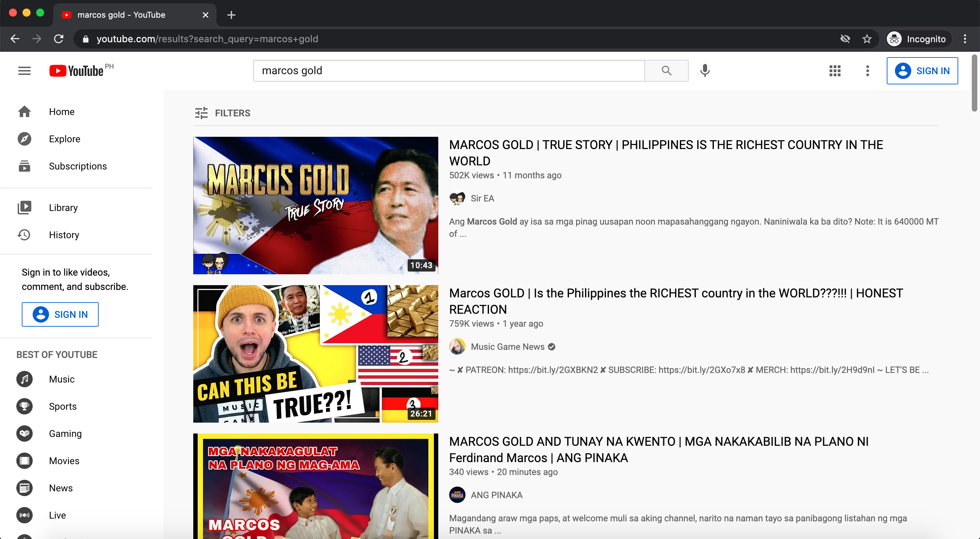Viewport: 980px width, 539px height.
Task: Open a new browser tab
Action: [x=231, y=15]
